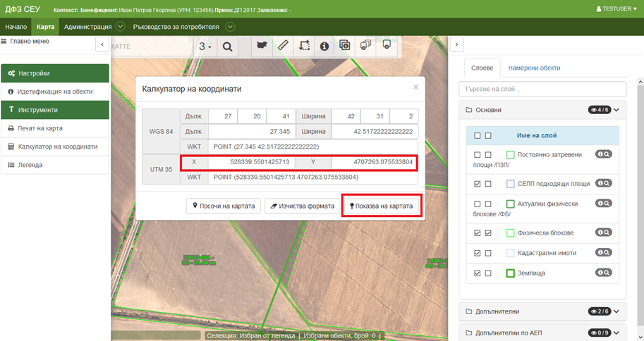The image size is (644, 341).
Task: Enable visibility checkbox for Постоянно затревени площи
Action: pyautogui.click(x=478, y=155)
